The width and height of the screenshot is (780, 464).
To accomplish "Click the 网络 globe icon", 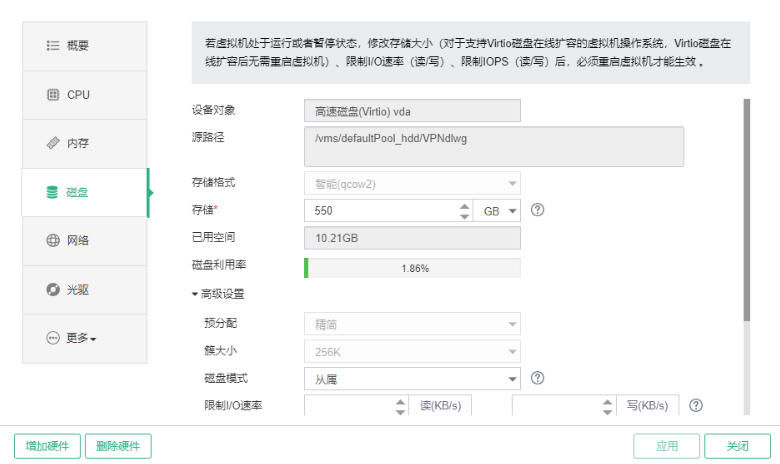I will (x=53, y=241).
